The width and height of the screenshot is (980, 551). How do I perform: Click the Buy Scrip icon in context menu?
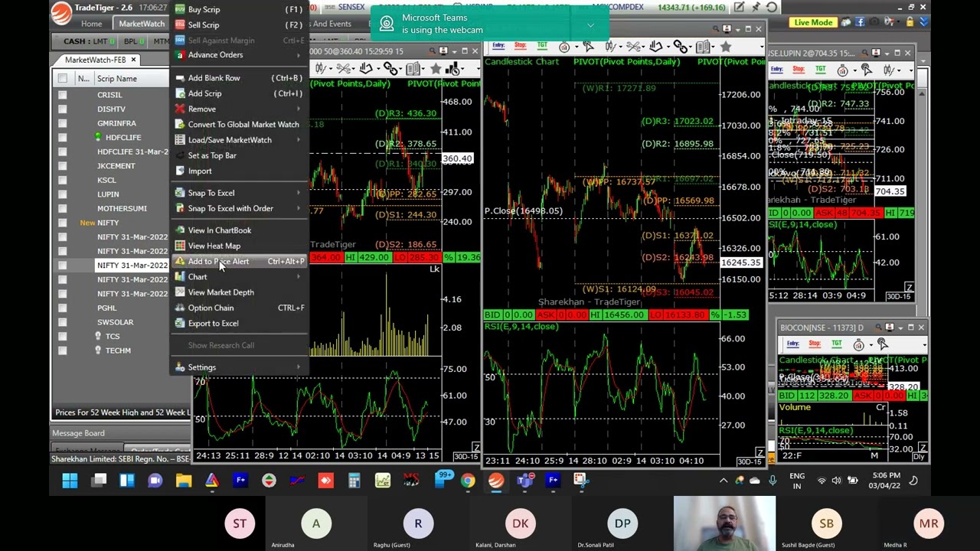tap(180, 9)
